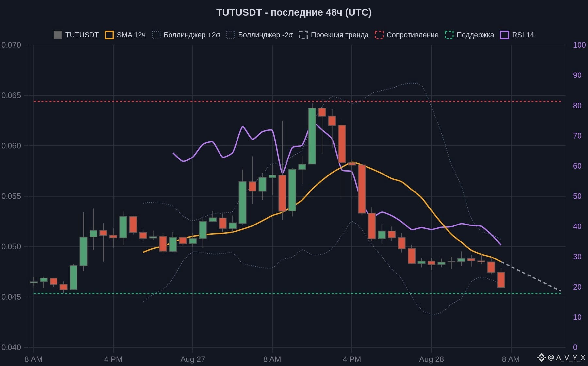
Task: Click the dotted Боллинджер +2σ legend swatch
Action: tap(156, 35)
